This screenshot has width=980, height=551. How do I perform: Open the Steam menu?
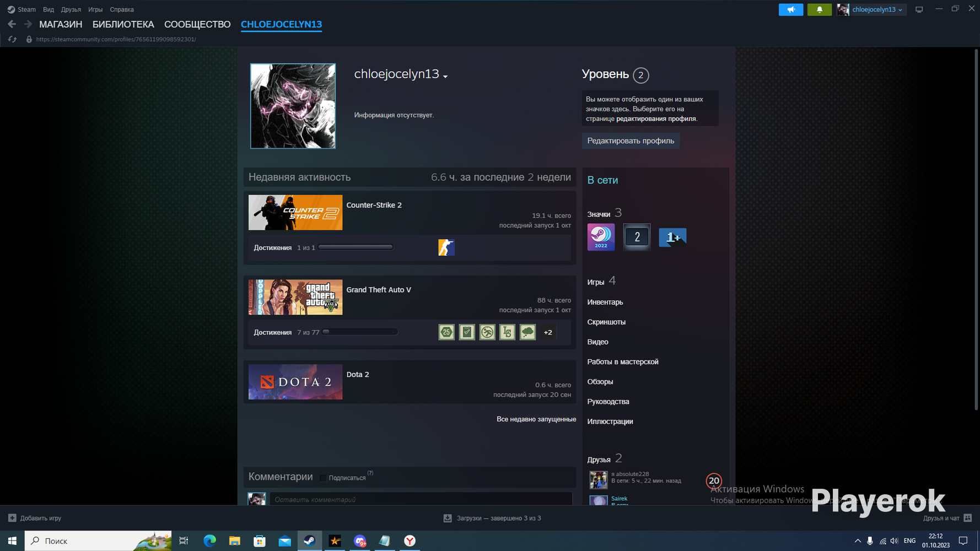(x=21, y=9)
